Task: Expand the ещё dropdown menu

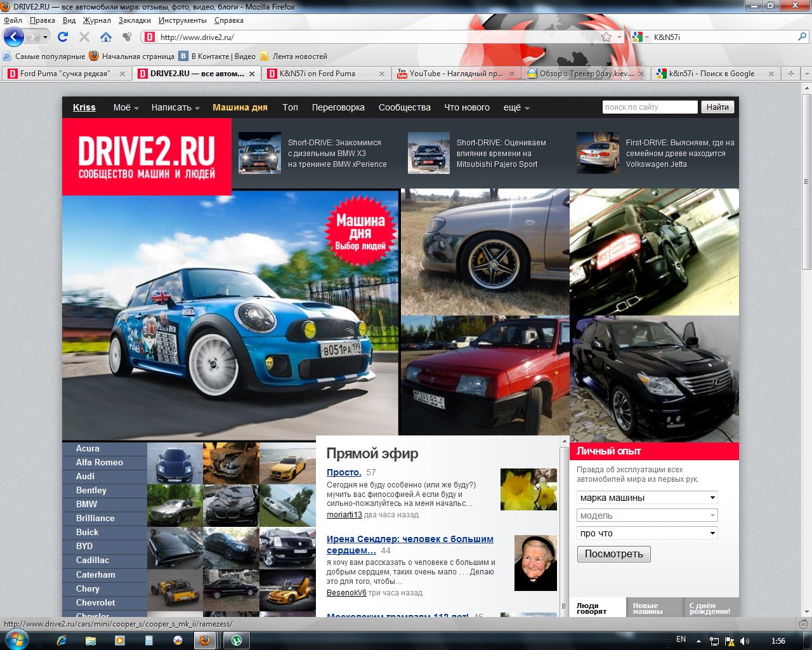Action: tap(516, 107)
